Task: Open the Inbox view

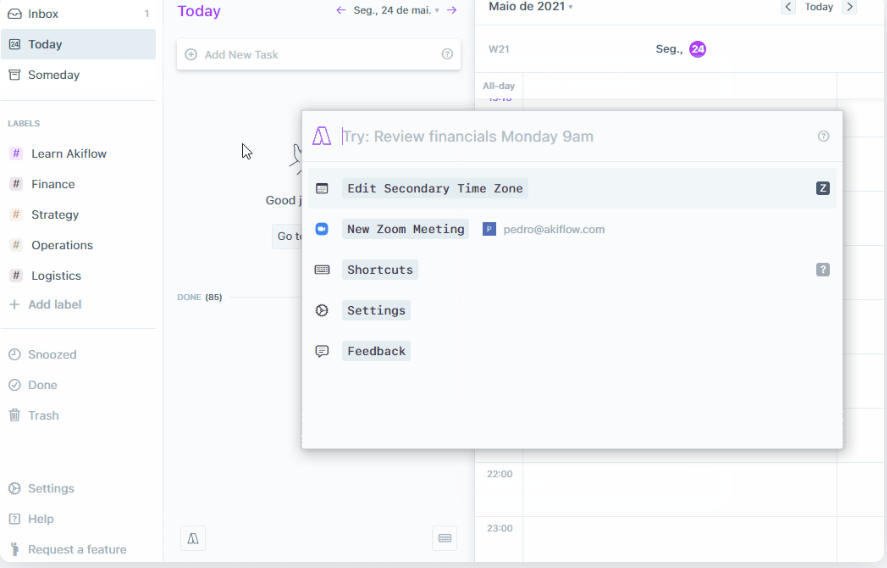Action: (x=43, y=14)
